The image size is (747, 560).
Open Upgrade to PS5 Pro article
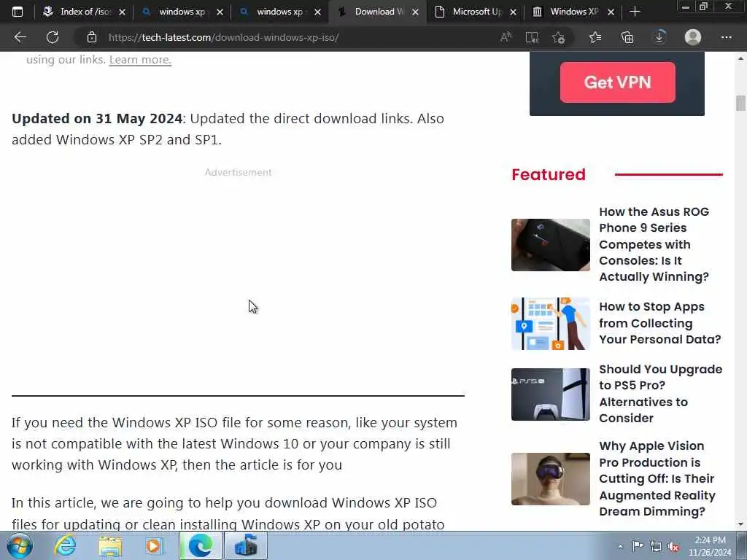(x=660, y=393)
